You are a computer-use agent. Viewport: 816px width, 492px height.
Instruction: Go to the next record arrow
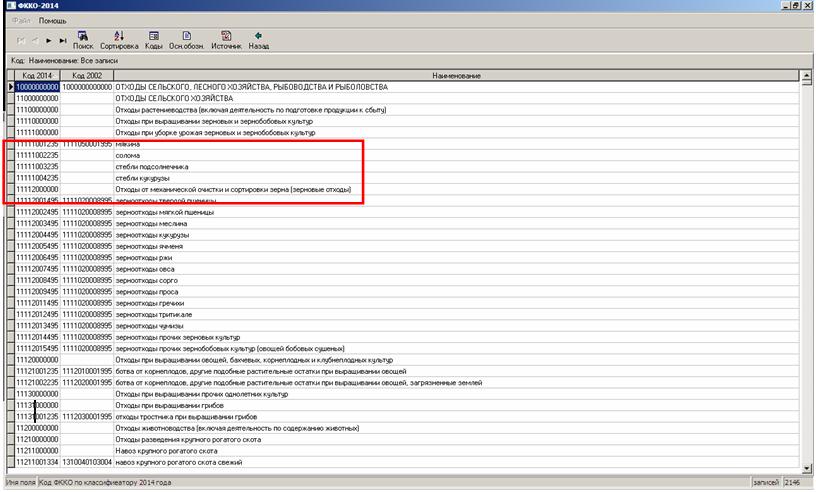49,40
